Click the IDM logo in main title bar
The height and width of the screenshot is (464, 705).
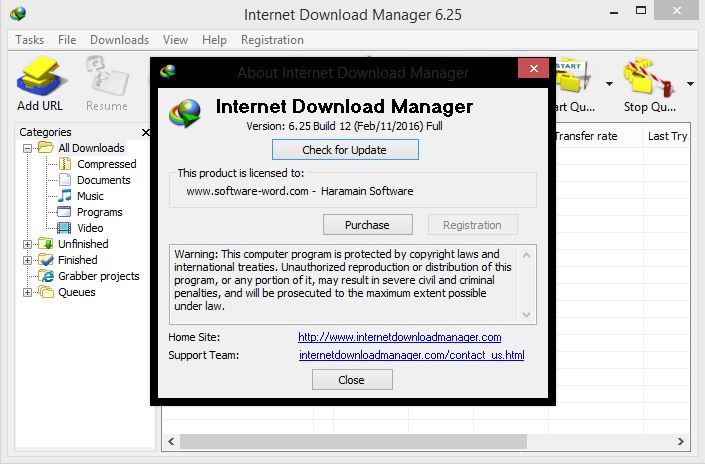[x=18, y=13]
